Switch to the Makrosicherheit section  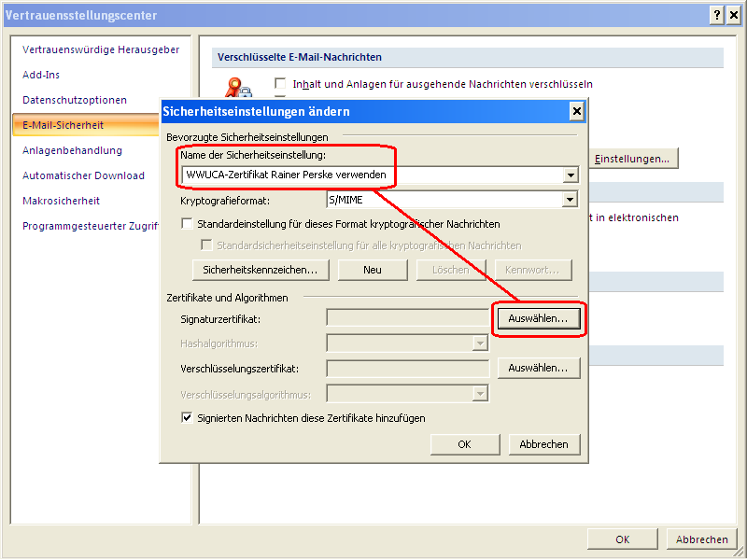pos(63,200)
